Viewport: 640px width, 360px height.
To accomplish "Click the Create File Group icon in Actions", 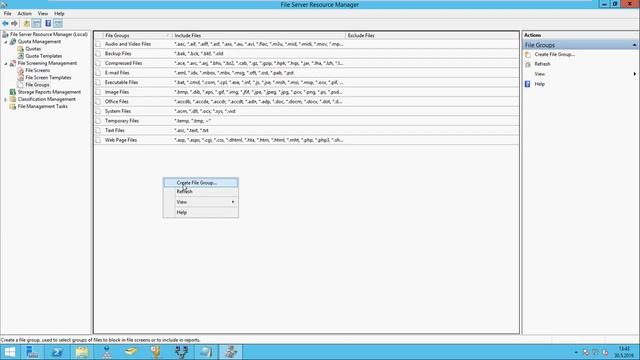I will (x=528, y=54).
